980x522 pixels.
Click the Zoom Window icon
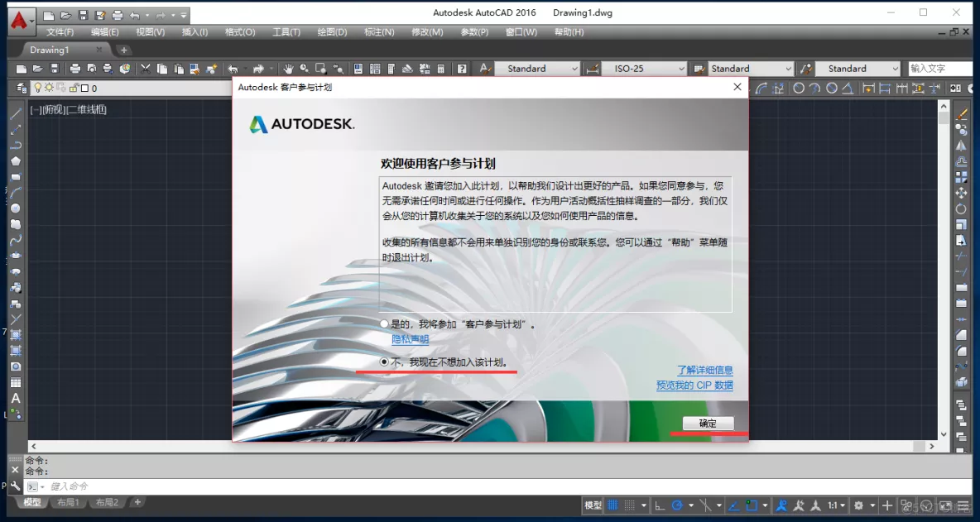[x=321, y=69]
